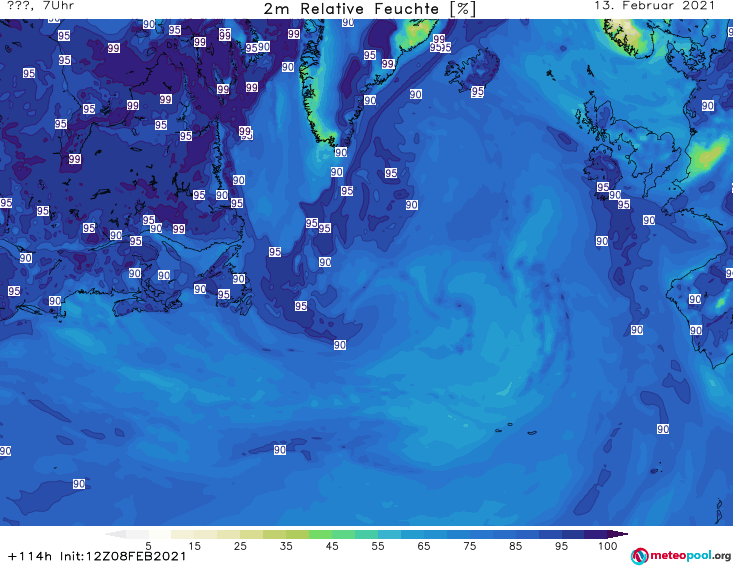Click legend value 100
Viewport: 733px width, 566px height.
coord(607,546)
